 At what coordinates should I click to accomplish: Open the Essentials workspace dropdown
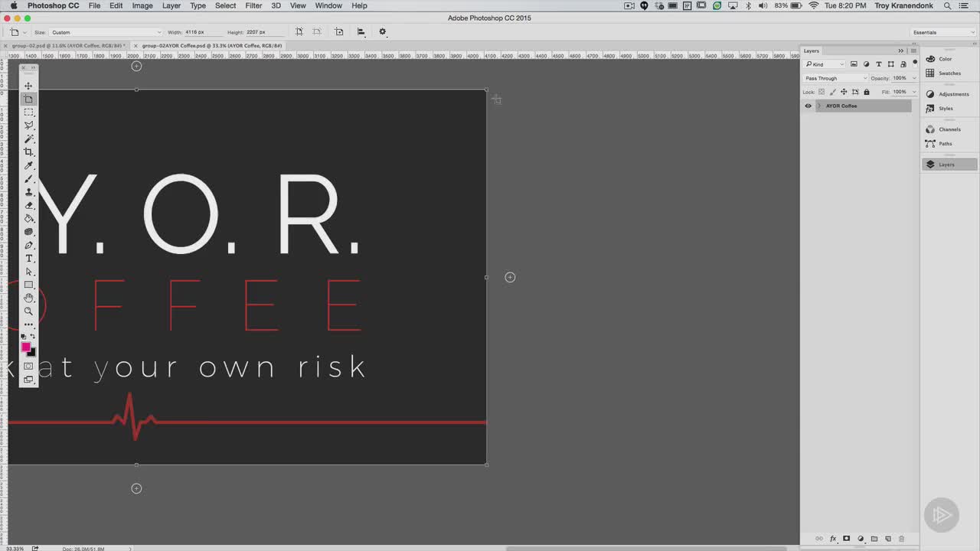943,32
